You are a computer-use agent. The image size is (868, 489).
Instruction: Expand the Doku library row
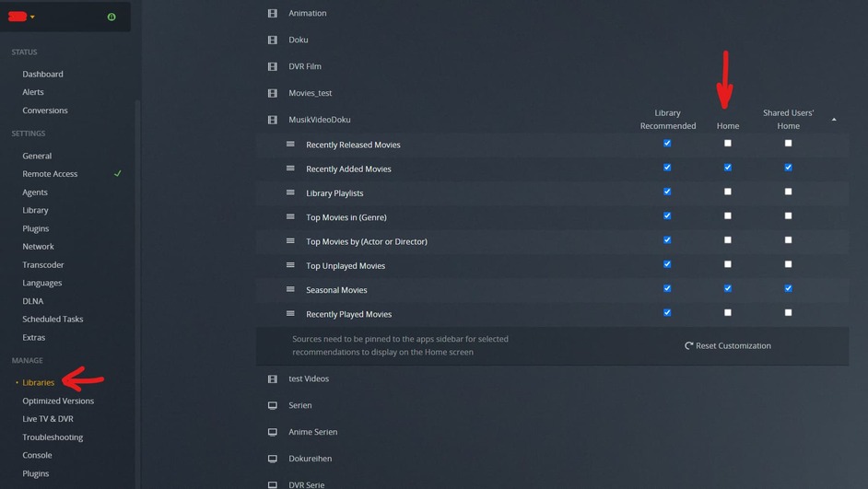[552, 40]
